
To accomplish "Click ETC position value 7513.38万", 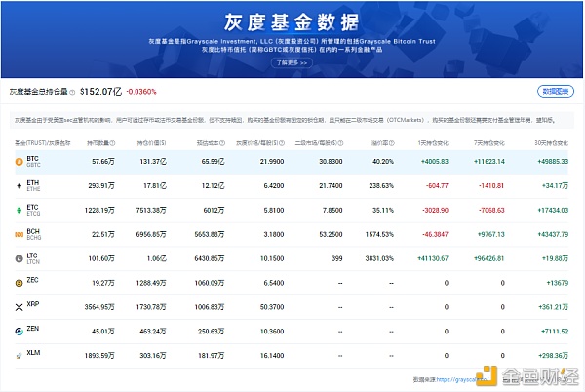I will coord(151,210).
